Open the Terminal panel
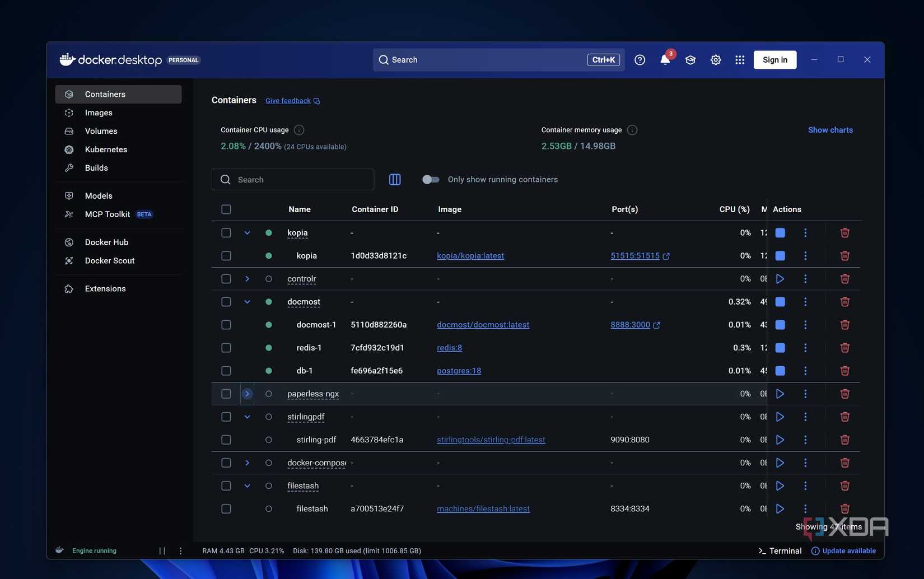Image resolution: width=924 pixels, height=579 pixels. pos(780,551)
